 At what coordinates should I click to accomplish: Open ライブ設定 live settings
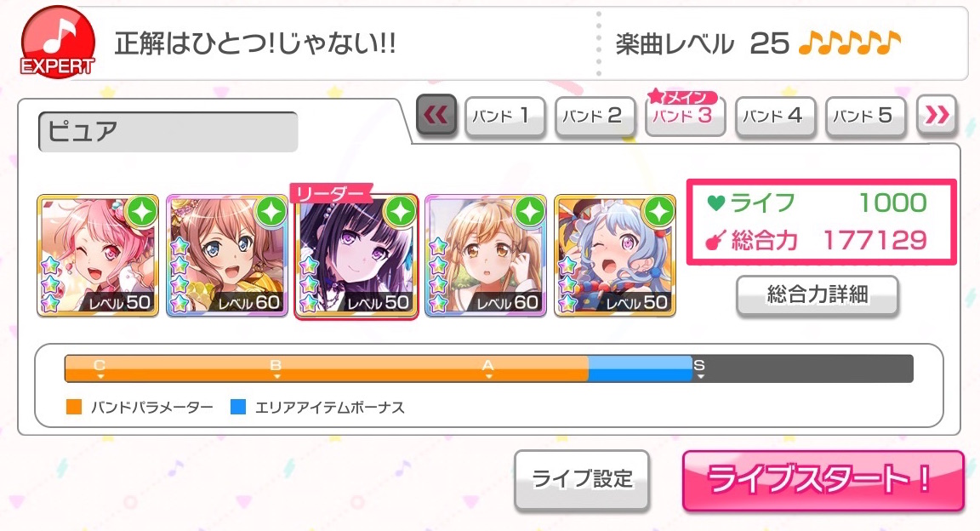[x=582, y=480]
